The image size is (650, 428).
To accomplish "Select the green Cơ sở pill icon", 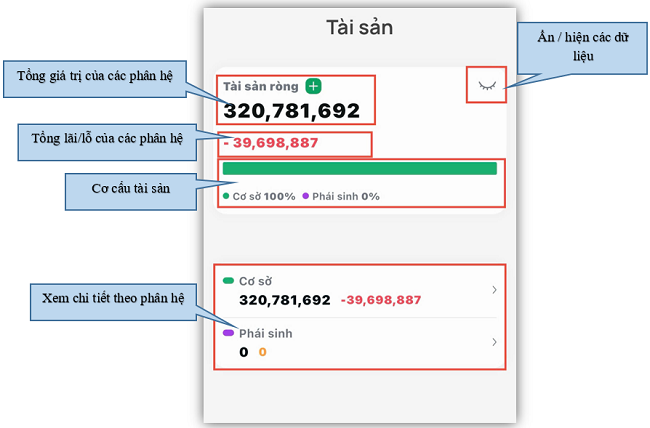I will coord(228,281).
